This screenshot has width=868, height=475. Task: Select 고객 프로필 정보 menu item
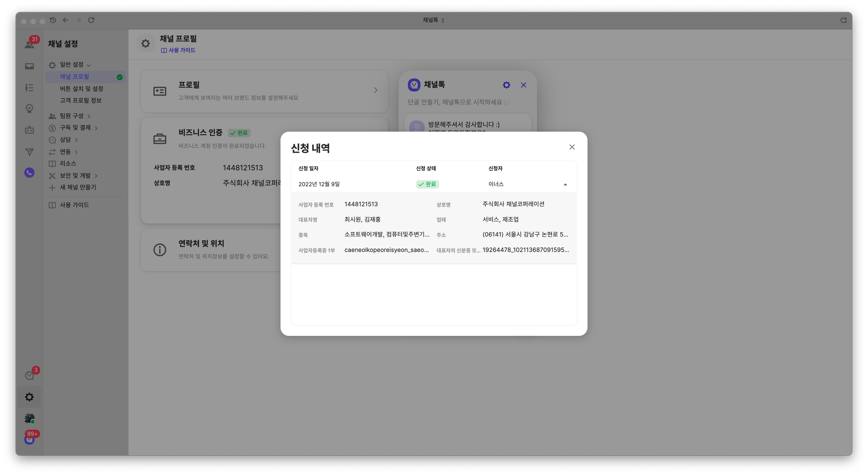tap(81, 100)
